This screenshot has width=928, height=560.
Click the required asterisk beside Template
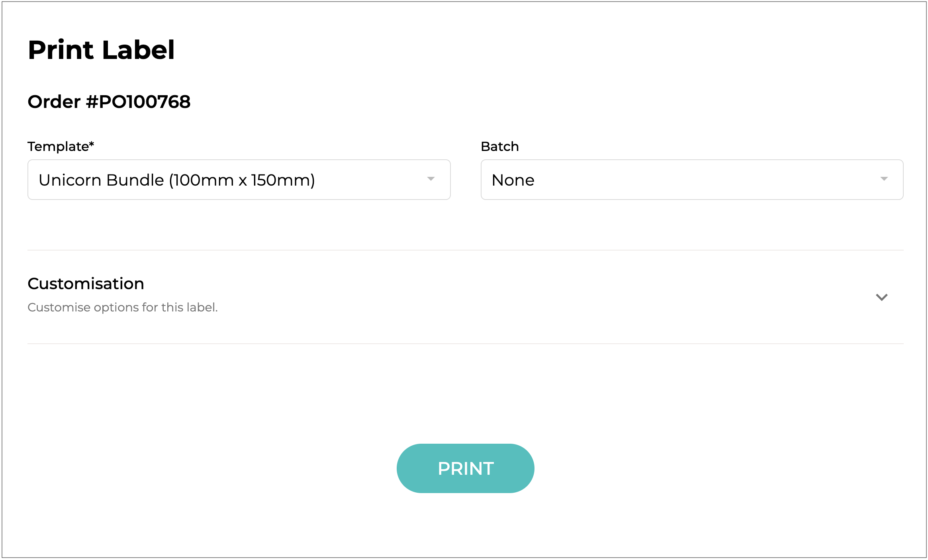coord(92,144)
